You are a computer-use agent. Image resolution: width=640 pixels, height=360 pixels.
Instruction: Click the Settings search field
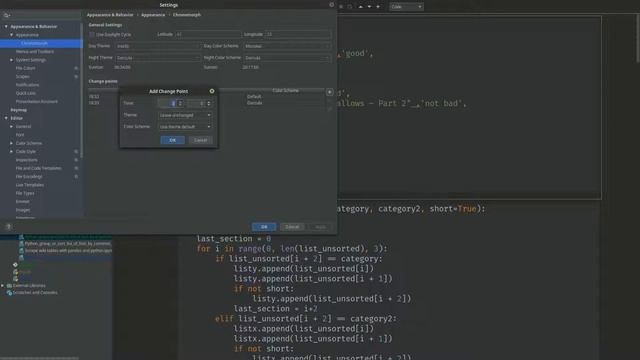click(41, 15)
